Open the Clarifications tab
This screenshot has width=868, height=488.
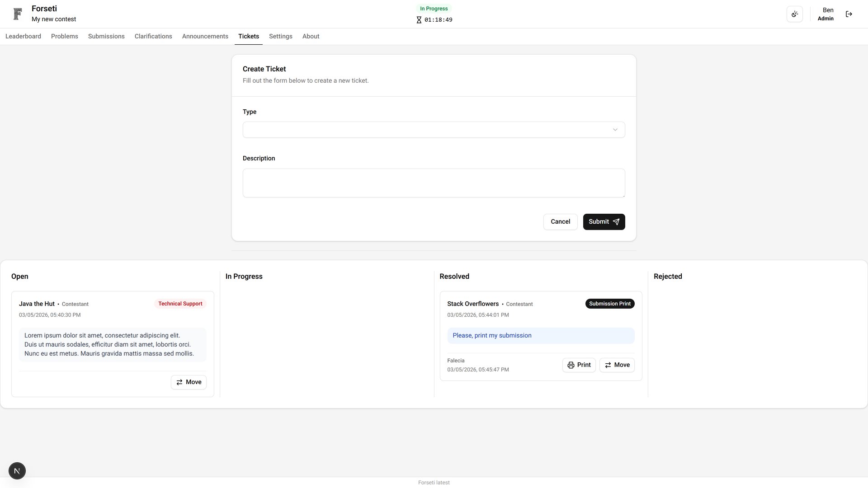coord(153,36)
